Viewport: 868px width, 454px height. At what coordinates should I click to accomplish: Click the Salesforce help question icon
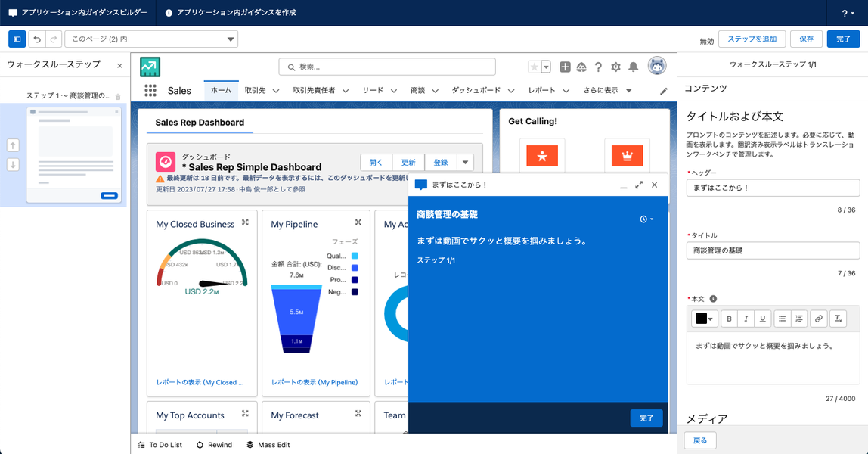coord(598,67)
